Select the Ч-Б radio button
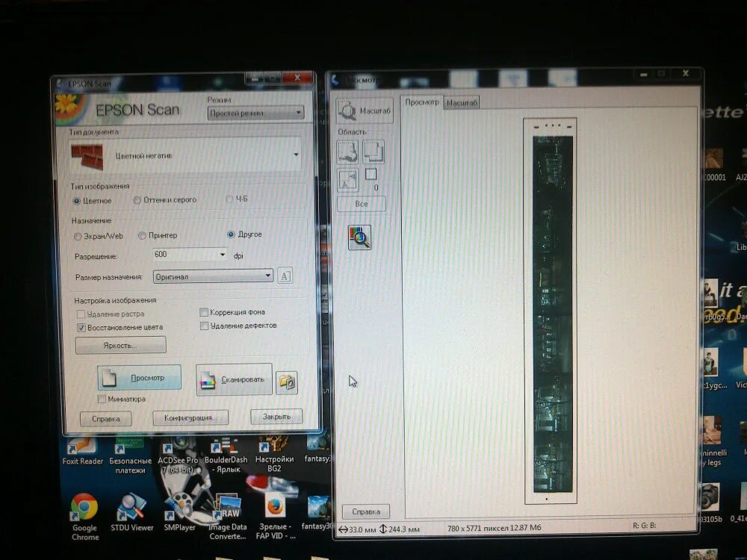The image size is (747, 560). (229, 199)
